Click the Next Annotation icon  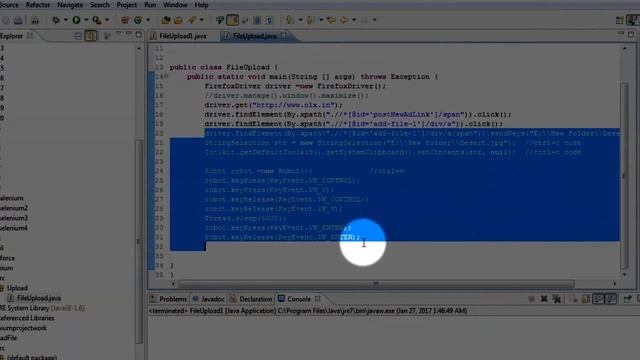coord(290,20)
